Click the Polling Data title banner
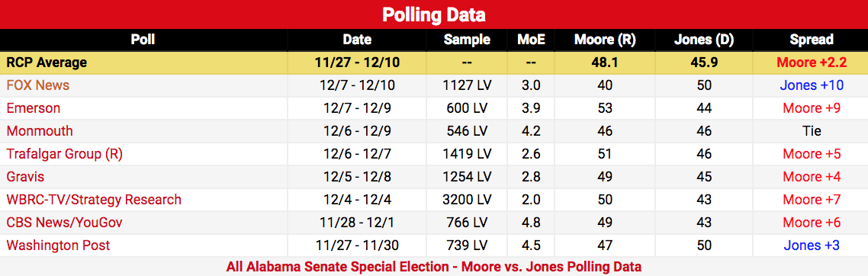868x276 pixels. pyautogui.click(x=434, y=14)
